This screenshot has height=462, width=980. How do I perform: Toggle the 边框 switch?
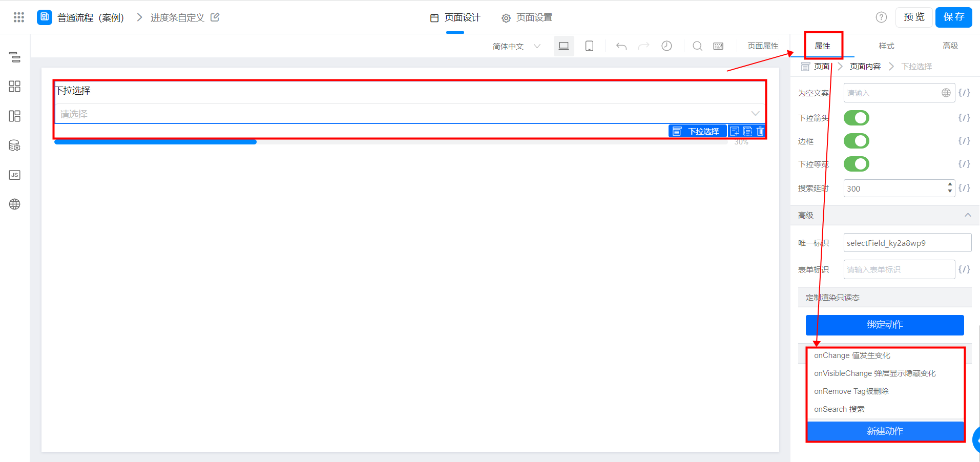coord(856,141)
